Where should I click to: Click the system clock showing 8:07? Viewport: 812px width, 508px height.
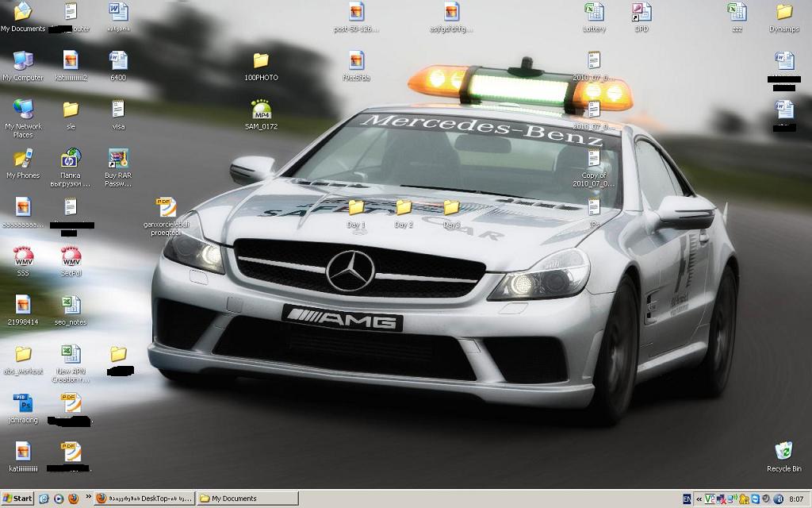pos(797,499)
